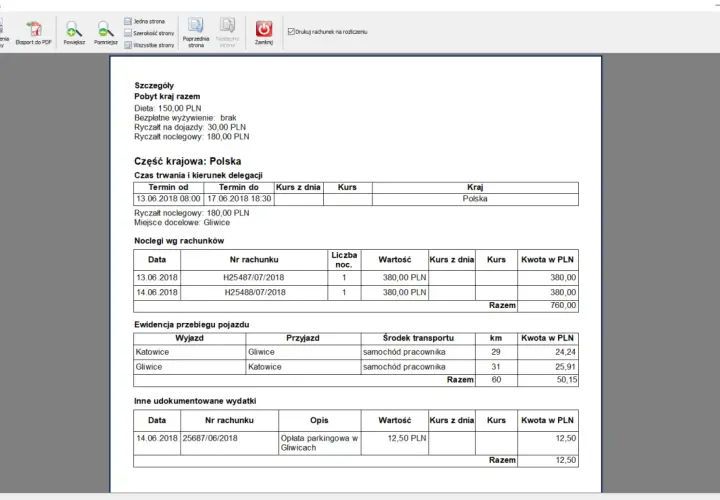Click the 31 km cell
Image resolution: width=720 pixels, height=500 pixels.
(x=496, y=367)
